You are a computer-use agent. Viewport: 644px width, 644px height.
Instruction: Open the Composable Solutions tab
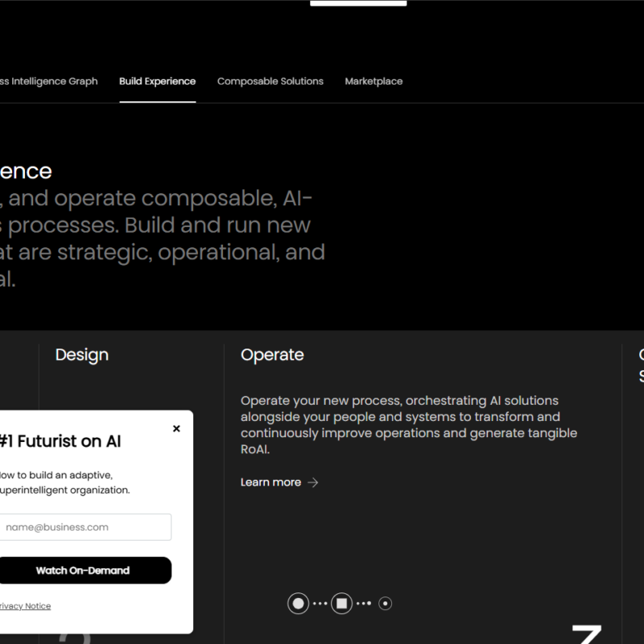[270, 81]
